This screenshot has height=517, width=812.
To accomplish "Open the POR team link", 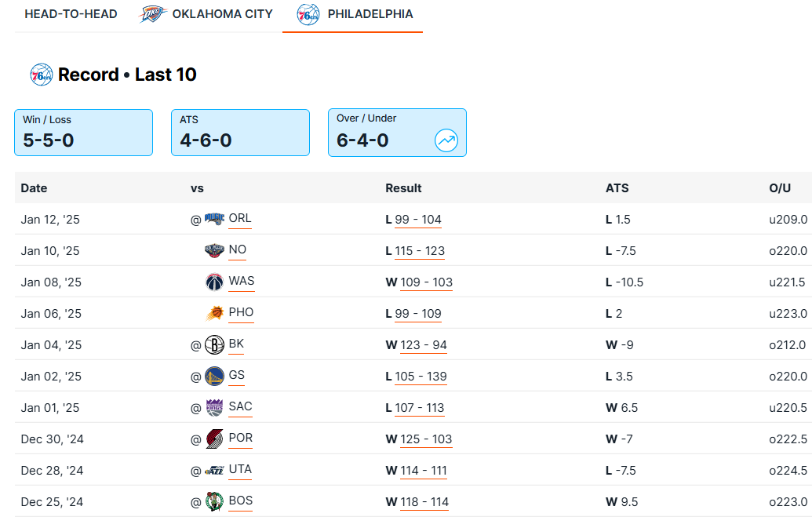I will click(x=241, y=439).
